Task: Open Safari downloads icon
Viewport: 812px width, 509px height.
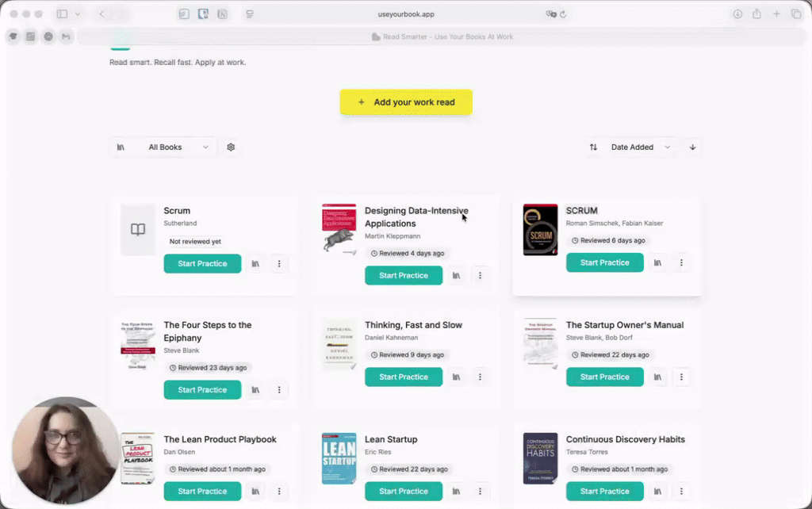Action: coord(737,14)
